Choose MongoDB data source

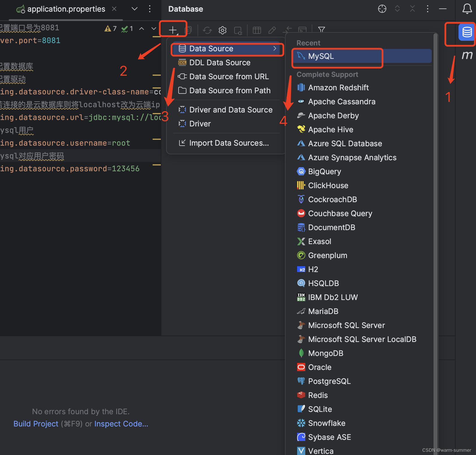coord(362,353)
